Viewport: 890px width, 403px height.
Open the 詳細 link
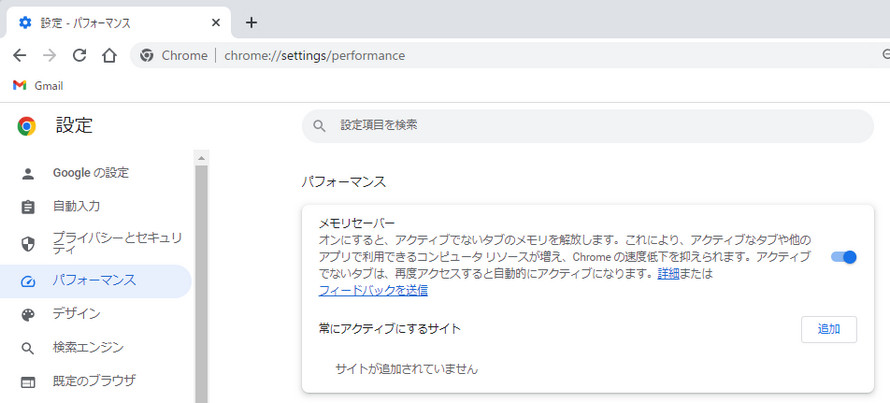(668, 273)
